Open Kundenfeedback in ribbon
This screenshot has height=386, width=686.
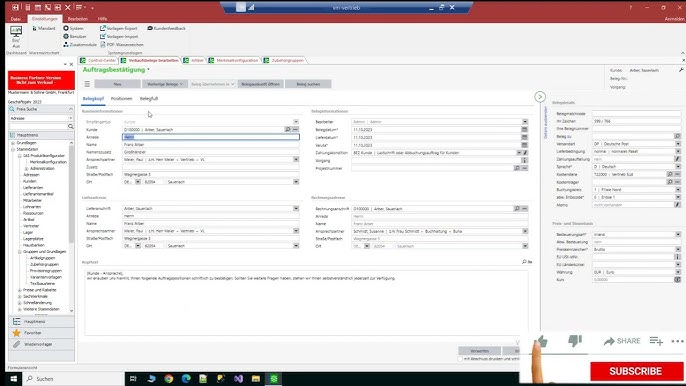point(166,28)
